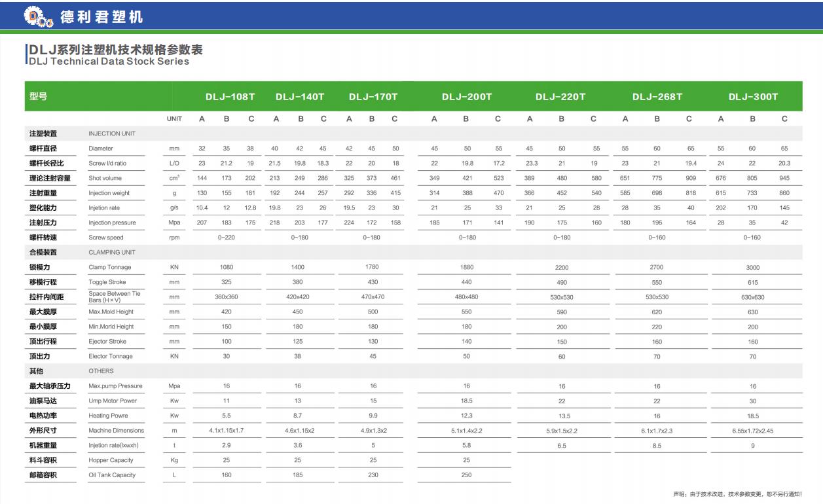Select the DLJ-300T model column header
Image resolution: width=823 pixels, height=504 pixels.
(x=754, y=97)
